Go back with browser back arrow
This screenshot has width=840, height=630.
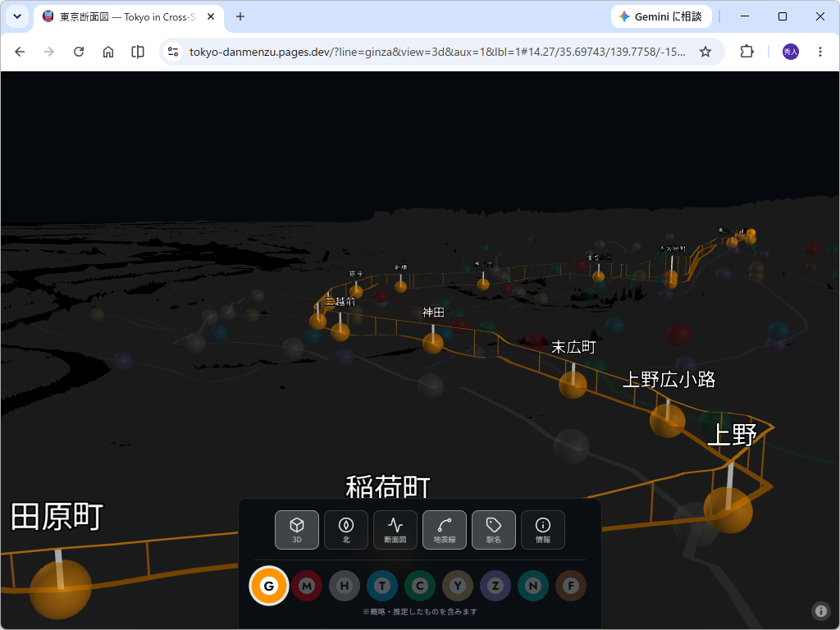coord(20,52)
